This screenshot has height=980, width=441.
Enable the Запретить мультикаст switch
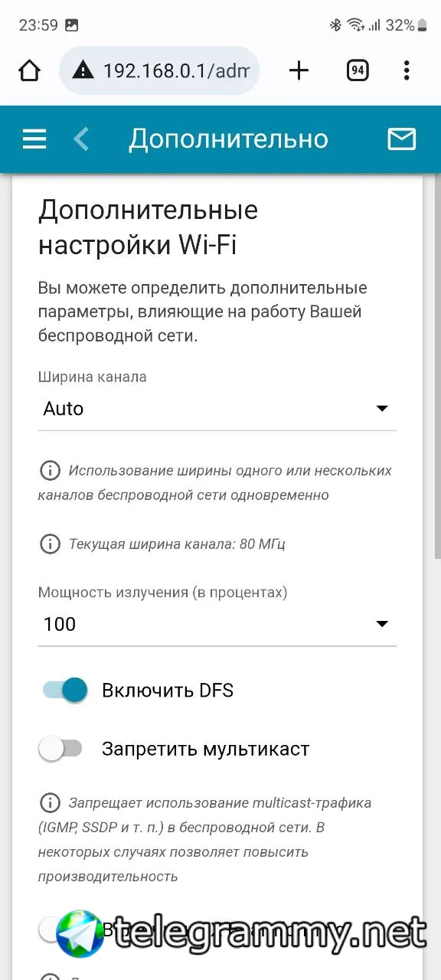[x=60, y=749]
